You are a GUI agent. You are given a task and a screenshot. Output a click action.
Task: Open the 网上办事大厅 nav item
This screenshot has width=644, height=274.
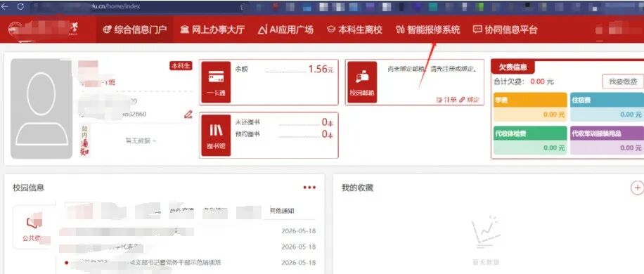click(x=212, y=30)
